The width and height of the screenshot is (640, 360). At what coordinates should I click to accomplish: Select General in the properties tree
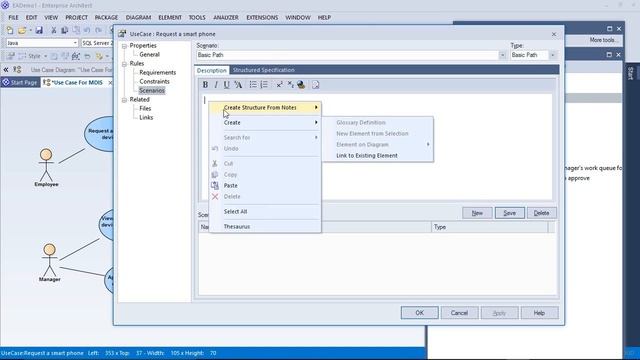click(149, 55)
